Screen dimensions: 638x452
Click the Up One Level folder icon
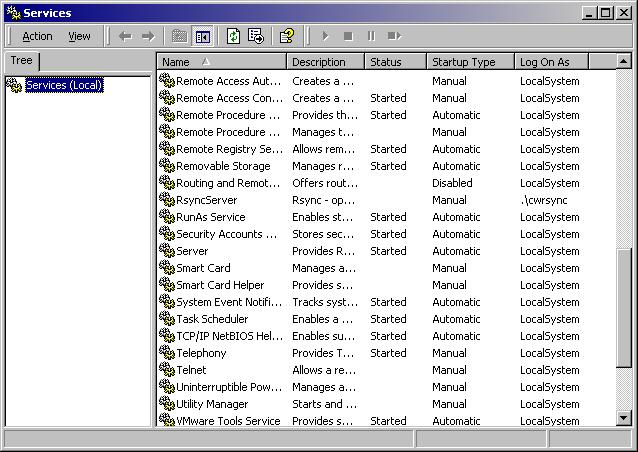tap(179, 36)
